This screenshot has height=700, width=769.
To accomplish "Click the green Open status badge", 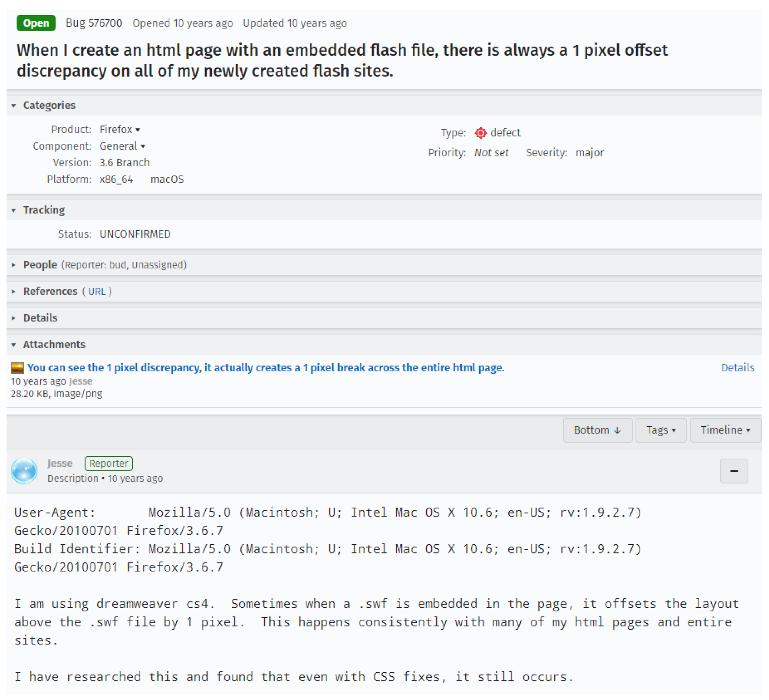I will pyautogui.click(x=36, y=23).
